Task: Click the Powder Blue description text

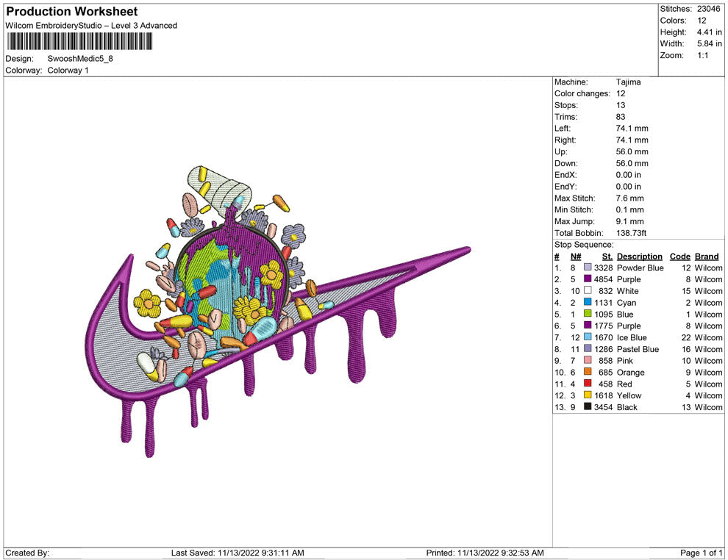Action: coord(640,268)
